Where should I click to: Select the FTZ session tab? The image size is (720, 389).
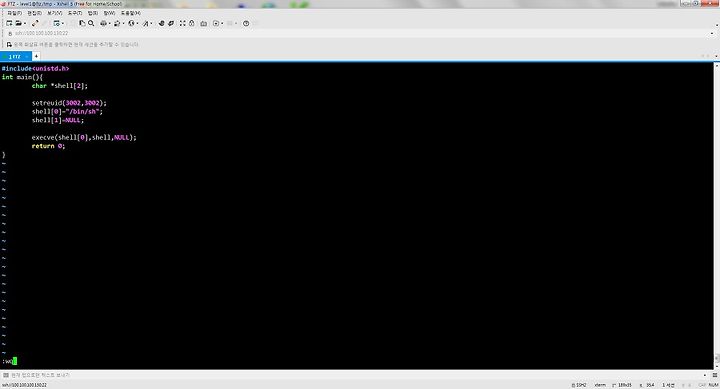click(x=15, y=56)
